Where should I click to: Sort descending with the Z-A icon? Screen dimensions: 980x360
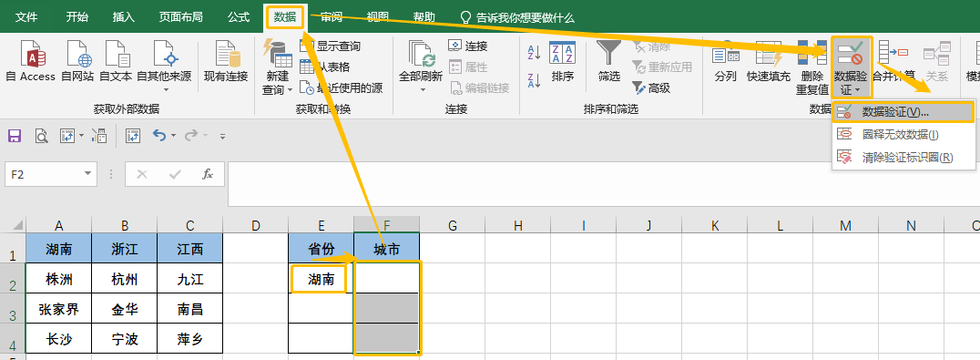point(535,80)
